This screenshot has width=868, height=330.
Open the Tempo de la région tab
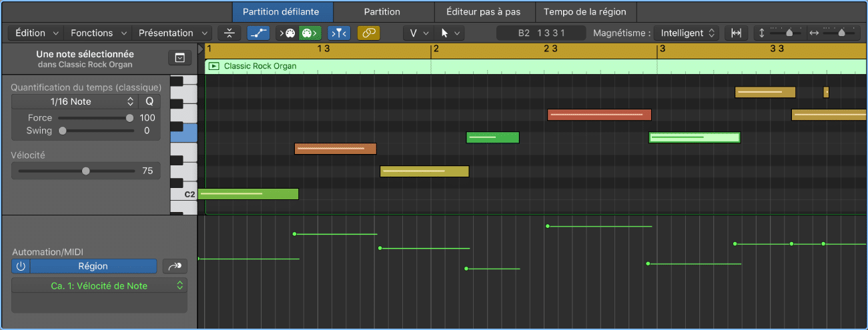[585, 12]
